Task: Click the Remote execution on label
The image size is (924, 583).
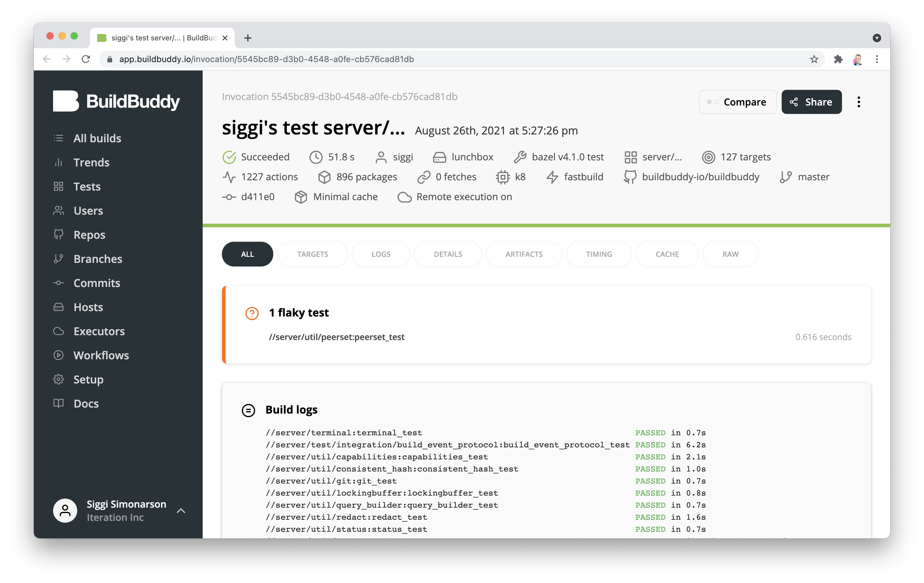Action: (x=464, y=197)
